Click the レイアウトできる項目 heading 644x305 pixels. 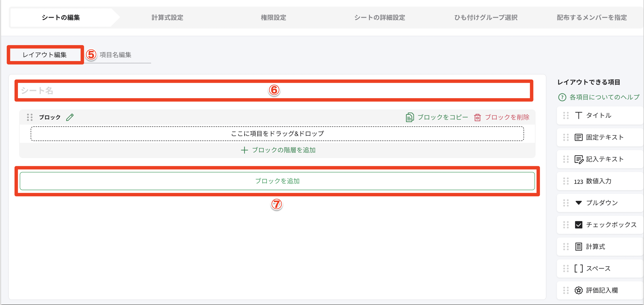[589, 82]
